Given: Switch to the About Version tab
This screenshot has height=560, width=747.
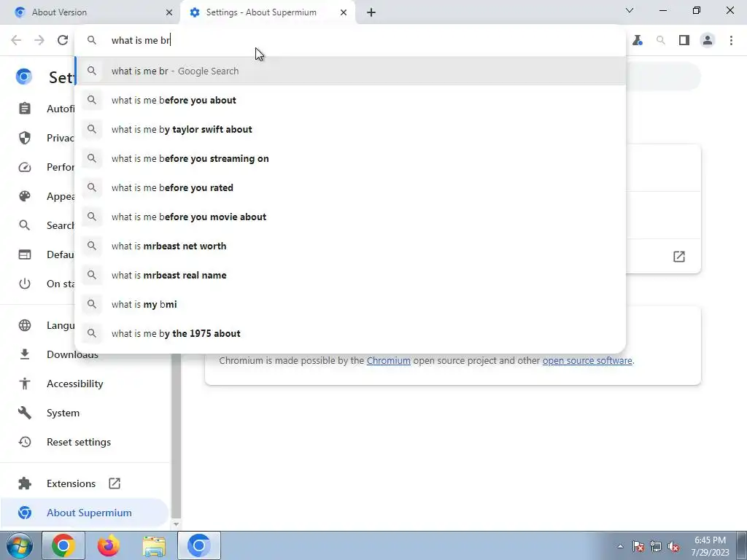Looking at the screenshot, I should tap(90, 12).
